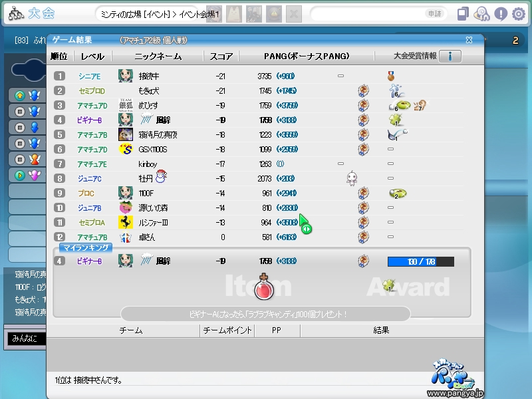Click the snowman icon next to 牡丹
This screenshot has width=532, height=399.
160,178
